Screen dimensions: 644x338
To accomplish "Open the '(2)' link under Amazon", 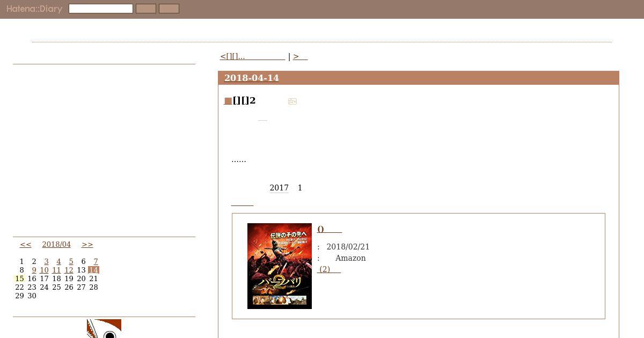I will coord(329,269).
